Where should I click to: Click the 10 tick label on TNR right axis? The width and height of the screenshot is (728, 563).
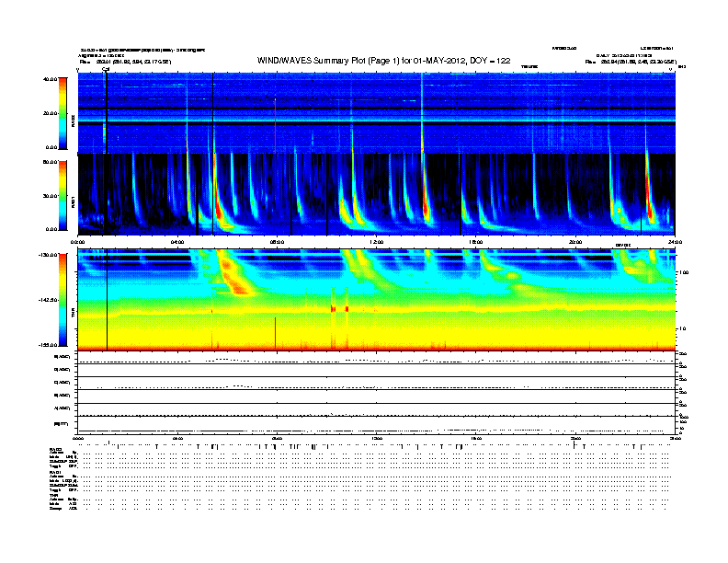pos(682,329)
